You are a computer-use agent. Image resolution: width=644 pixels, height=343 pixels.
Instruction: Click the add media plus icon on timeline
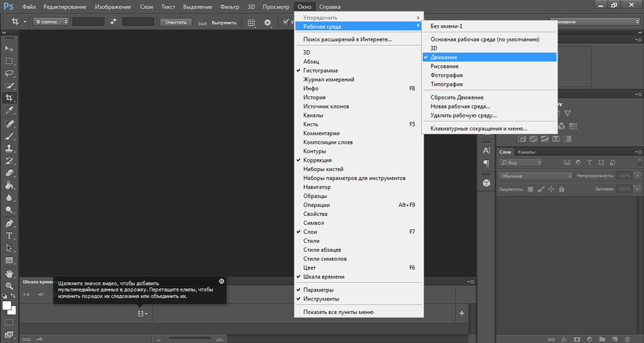(461, 313)
